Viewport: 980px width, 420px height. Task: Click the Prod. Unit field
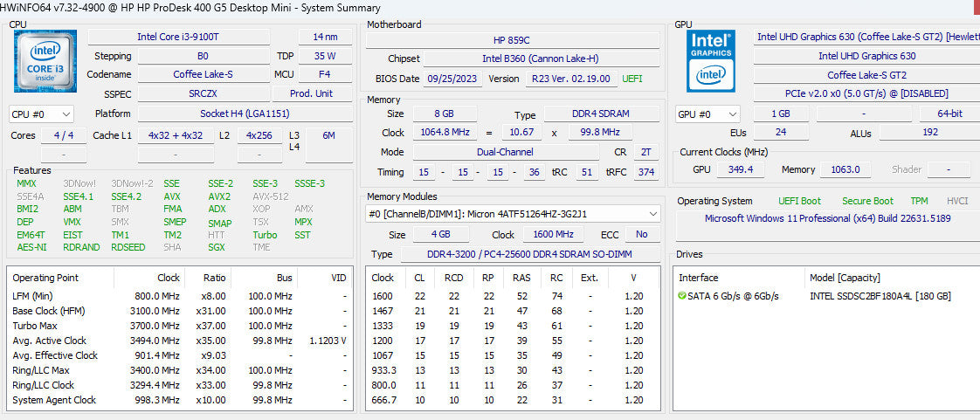pyautogui.click(x=312, y=93)
